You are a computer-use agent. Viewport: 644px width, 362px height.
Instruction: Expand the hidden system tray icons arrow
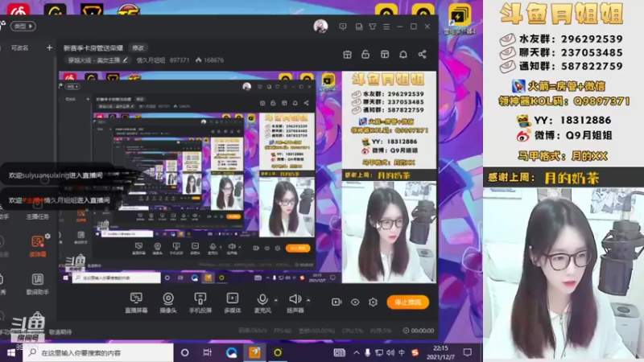coord(356,352)
